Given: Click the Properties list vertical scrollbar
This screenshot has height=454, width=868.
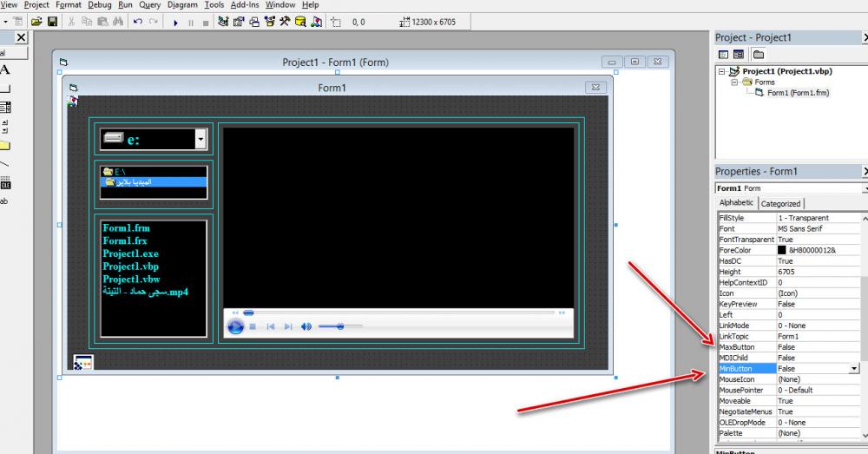Looking at the screenshot, I should [x=865, y=326].
